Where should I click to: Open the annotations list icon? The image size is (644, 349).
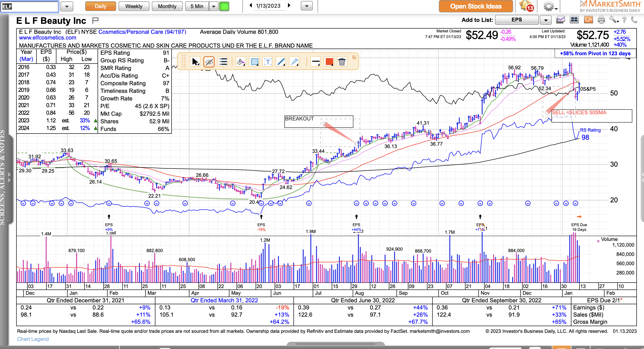pos(223,61)
